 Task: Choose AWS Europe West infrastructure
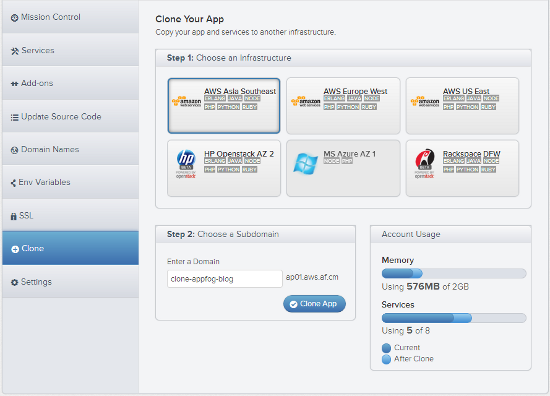click(343, 106)
